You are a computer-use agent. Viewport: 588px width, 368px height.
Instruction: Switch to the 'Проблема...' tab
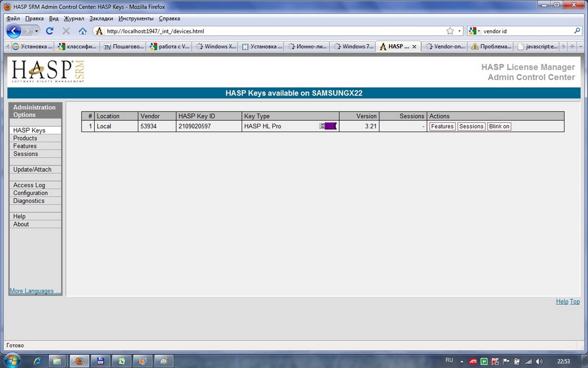click(x=490, y=47)
